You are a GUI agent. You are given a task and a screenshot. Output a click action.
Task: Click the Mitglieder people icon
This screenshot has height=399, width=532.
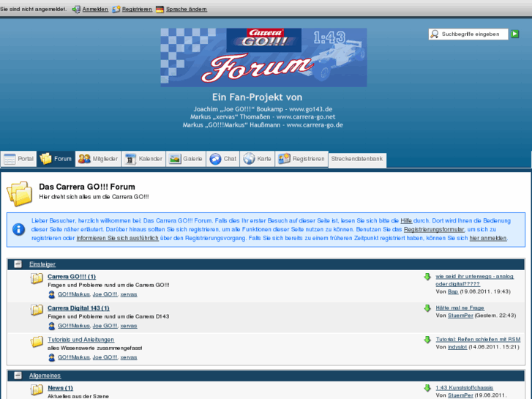[84, 159]
